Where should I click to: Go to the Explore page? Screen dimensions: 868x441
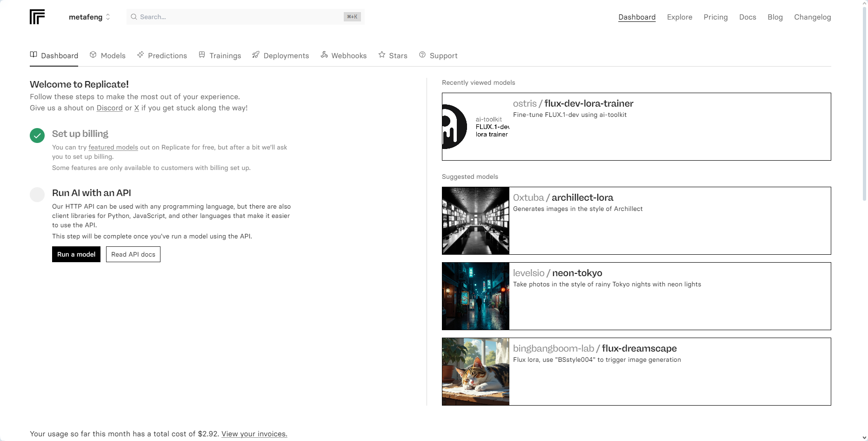coord(680,17)
